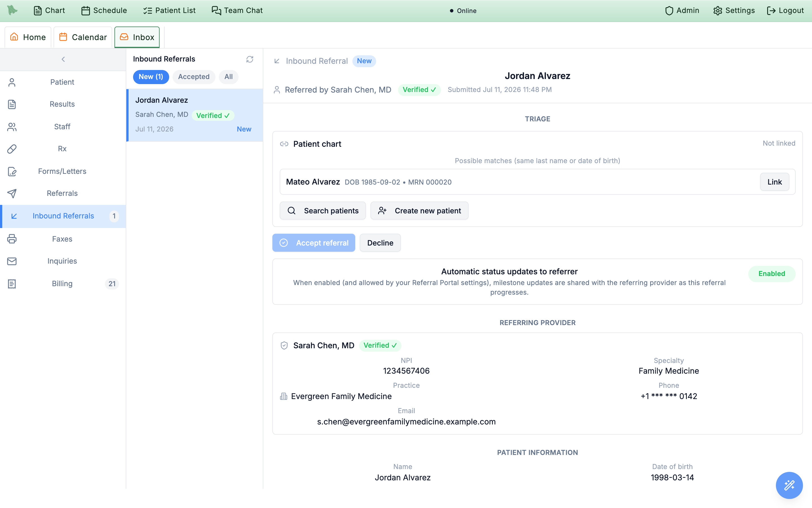Open Faxes in the sidebar

[x=63, y=239]
